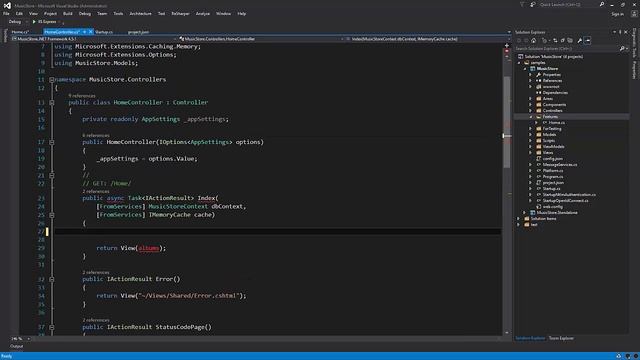Screen dimensions: 640x360
Task: Click Solution Explorer search magnifier icon
Action: (622, 49)
